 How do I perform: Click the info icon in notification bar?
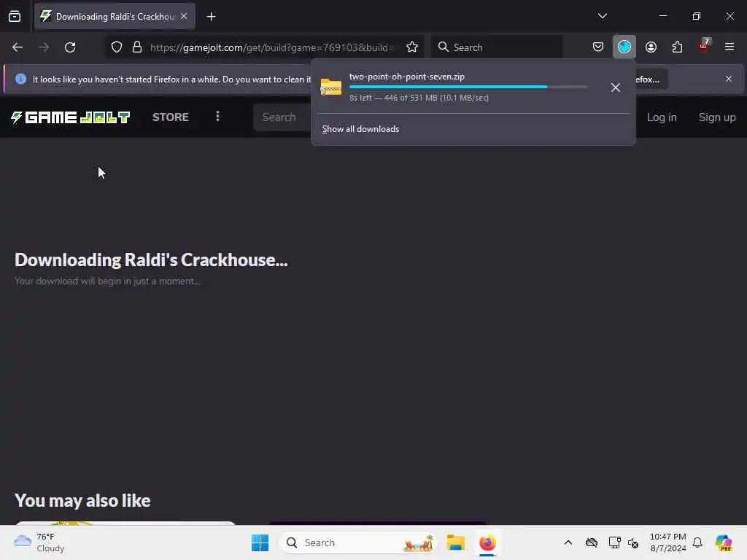(20, 79)
